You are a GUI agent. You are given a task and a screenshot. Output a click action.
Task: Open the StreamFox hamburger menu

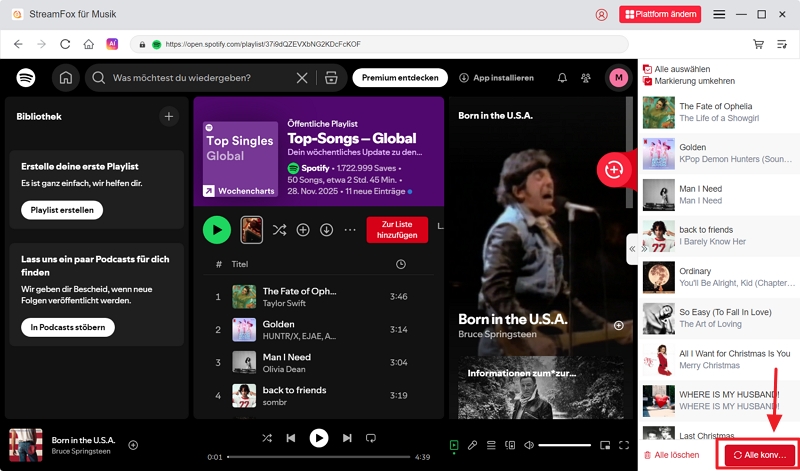click(719, 14)
